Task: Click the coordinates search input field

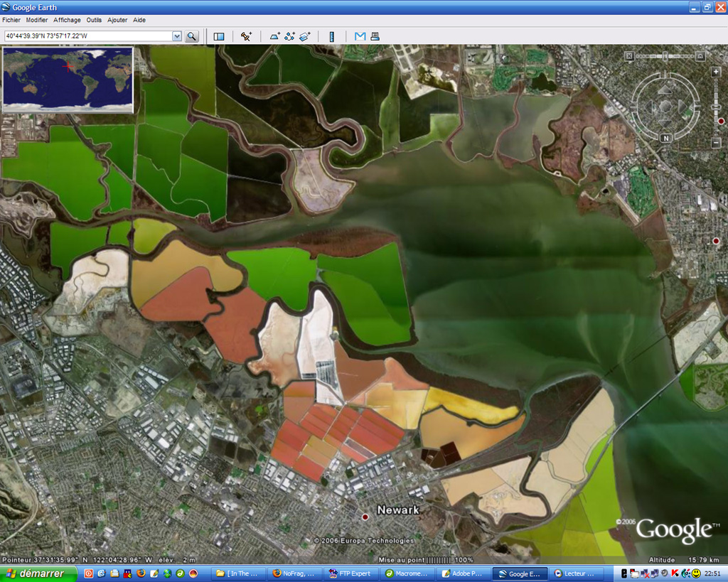Action: click(x=88, y=36)
